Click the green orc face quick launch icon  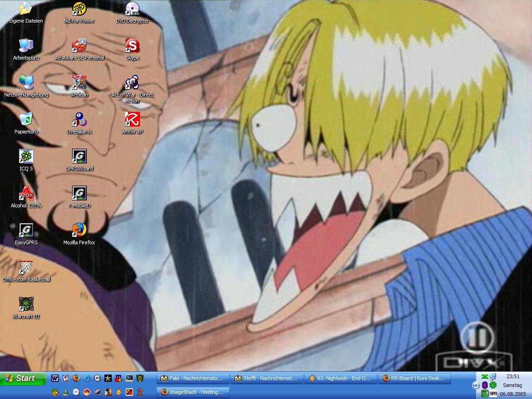click(140, 378)
